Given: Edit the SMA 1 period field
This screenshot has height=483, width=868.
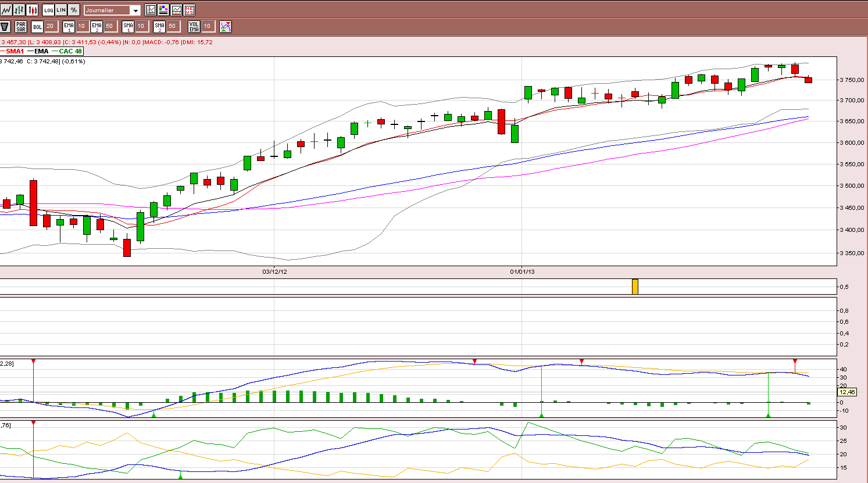Looking at the screenshot, I should [141, 26].
